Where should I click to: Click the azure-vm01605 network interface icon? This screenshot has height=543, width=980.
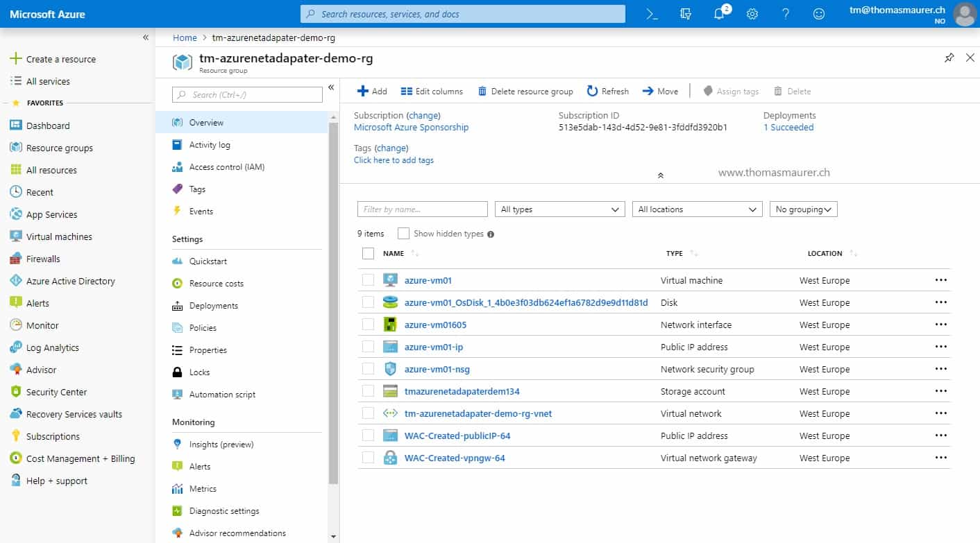[390, 325]
